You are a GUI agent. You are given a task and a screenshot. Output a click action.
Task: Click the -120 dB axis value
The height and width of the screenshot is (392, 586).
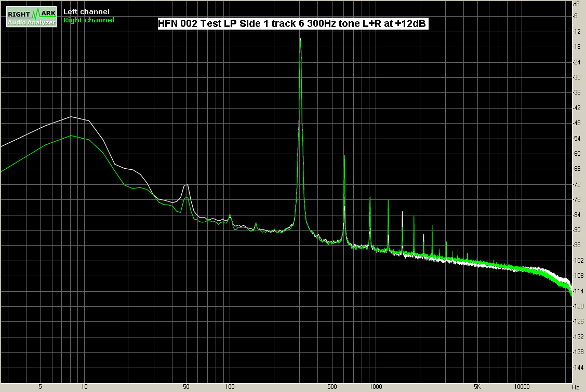[x=578, y=306]
